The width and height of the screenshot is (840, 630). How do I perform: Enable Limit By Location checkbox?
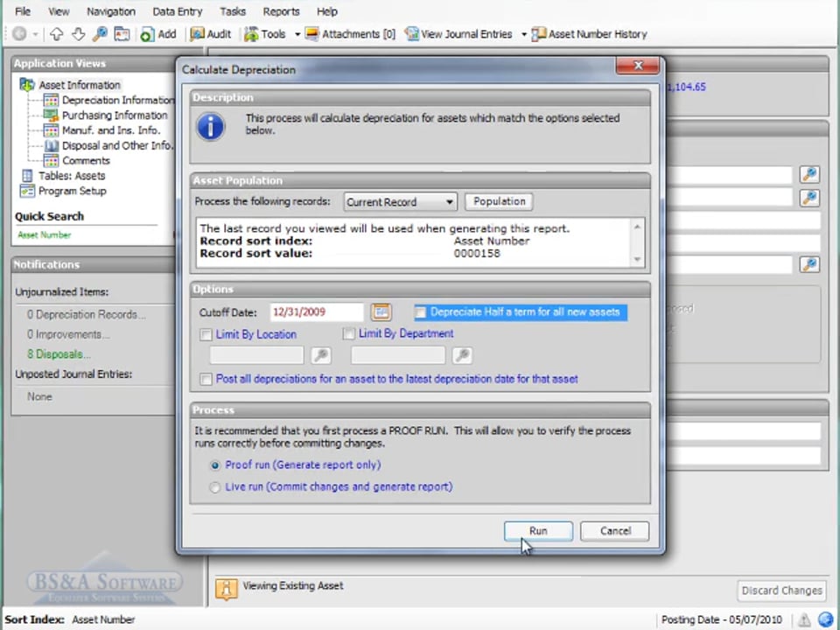click(x=206, y=335)
